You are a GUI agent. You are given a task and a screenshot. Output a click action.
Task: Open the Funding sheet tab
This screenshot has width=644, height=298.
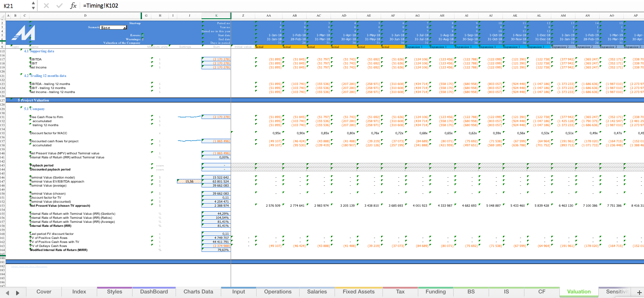[436, 292]
